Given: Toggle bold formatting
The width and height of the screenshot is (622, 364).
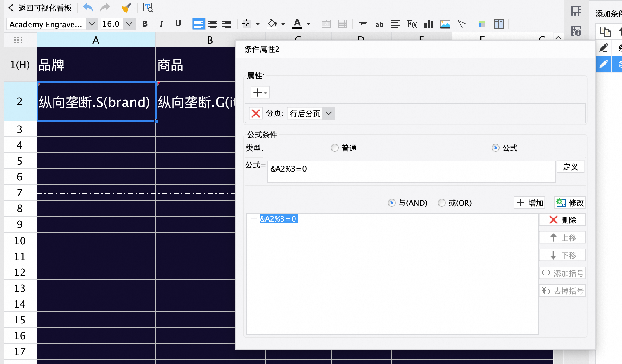Looking at the screenshot, I should [x=145, y=24].
